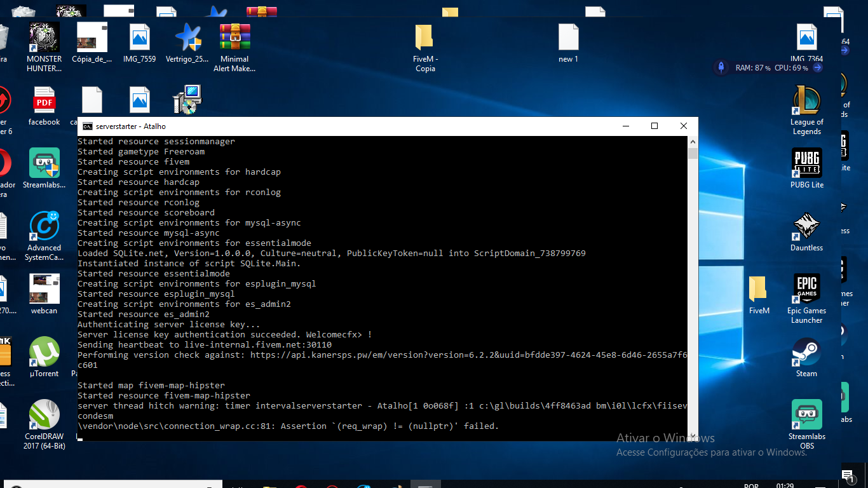Open Epic Games Launcher shortcut
This screenshot has height=488, width=868.
point(806,290)
